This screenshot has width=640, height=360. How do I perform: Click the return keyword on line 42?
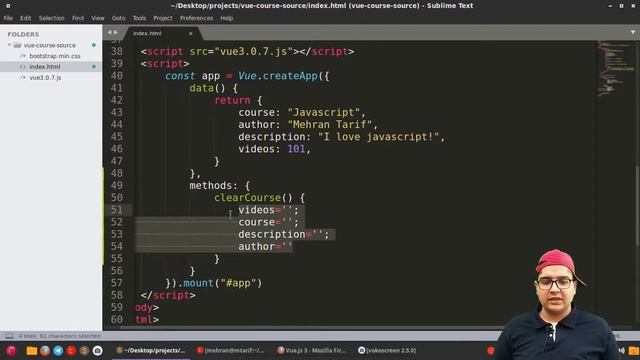232,100
